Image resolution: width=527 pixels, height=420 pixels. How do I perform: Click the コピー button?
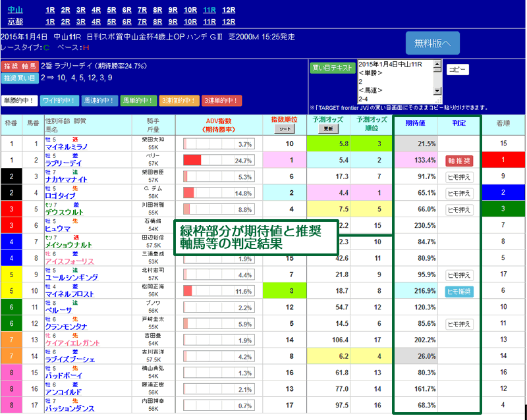click(x=457, y=70)
